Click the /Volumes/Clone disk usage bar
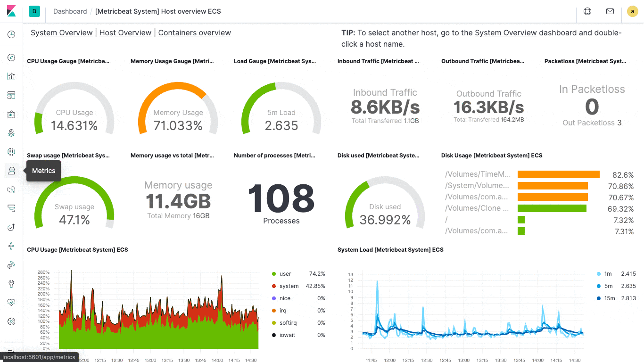The height and width of the screenshot is (362, 644). pos(552,208)
